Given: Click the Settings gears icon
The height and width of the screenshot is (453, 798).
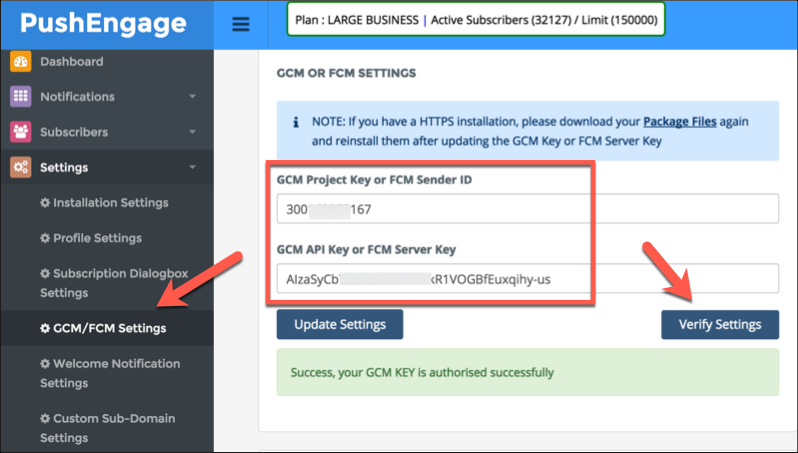Looking at the screenshot, I should pyautogui.click(x=20, y=167).
